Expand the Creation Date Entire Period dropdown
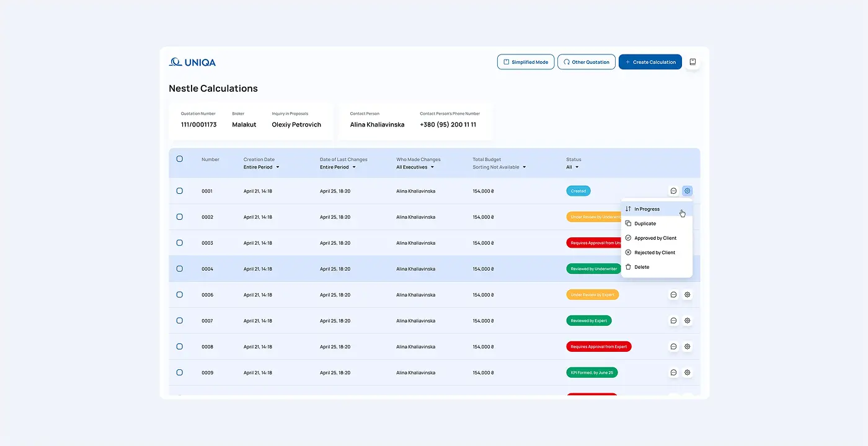 tap(260, 167)
